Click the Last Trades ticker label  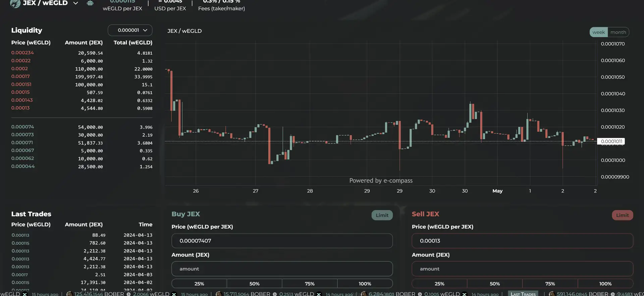pyautogui.click(x=523, y=294)
